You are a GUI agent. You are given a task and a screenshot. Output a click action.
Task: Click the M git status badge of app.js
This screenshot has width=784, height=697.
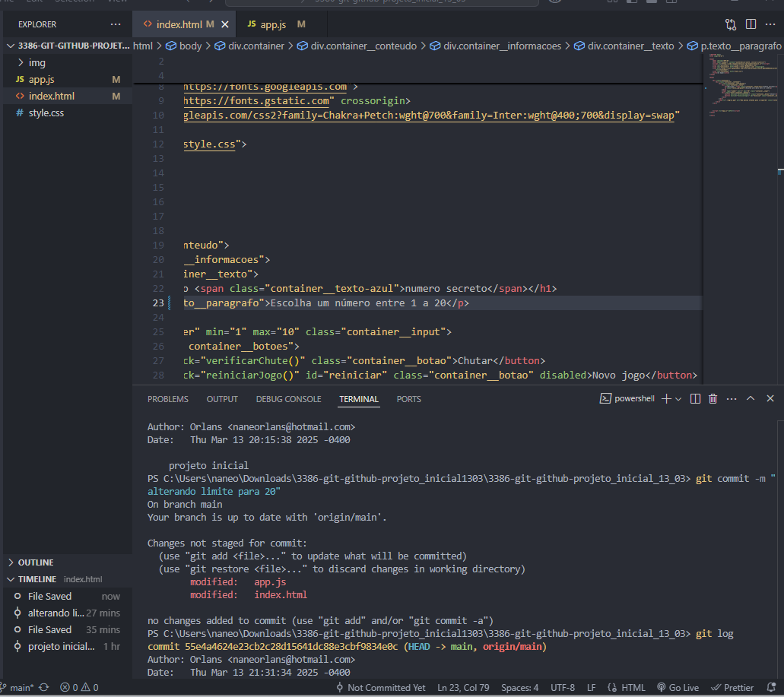(x=116, y=80)
